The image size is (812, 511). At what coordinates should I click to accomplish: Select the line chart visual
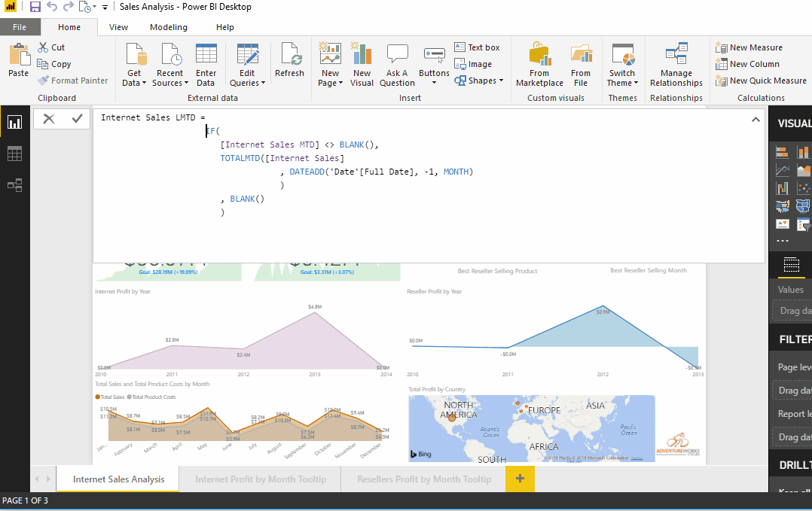[x=782, y=170]
